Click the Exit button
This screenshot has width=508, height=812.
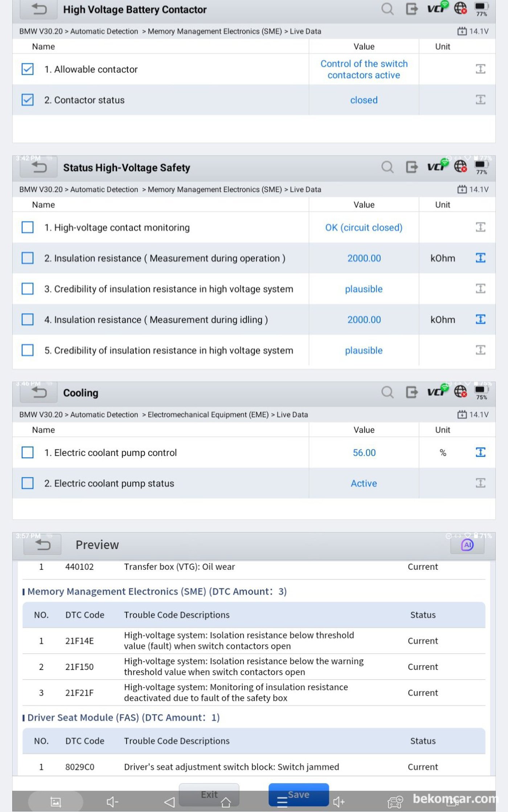[x=209, y=794]
